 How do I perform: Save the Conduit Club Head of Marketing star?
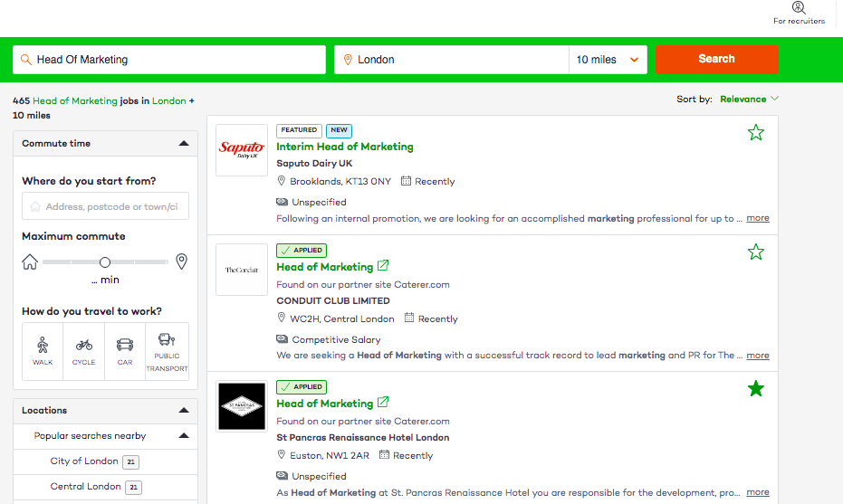[x=756, y=252]
